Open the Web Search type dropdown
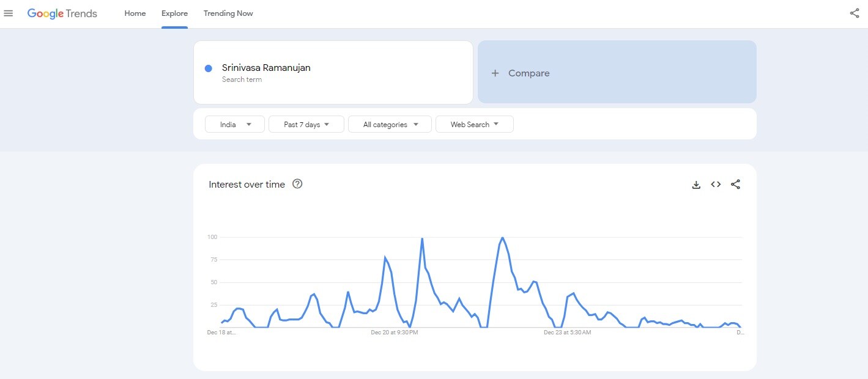 pos(474,125)
